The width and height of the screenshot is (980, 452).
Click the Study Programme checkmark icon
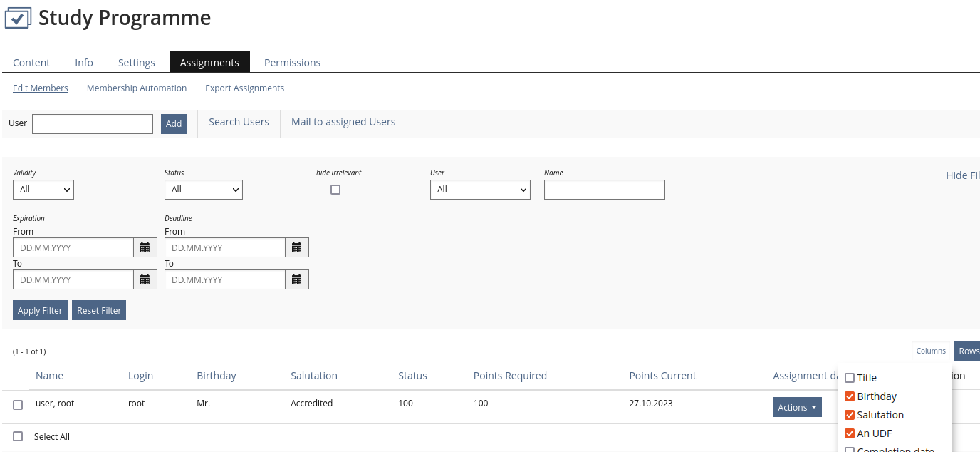18,17
